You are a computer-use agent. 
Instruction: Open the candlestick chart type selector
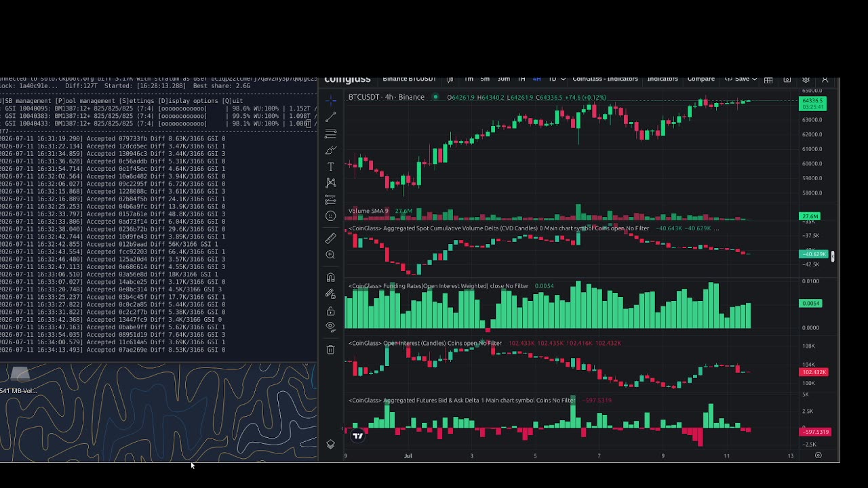pos(450,79)
